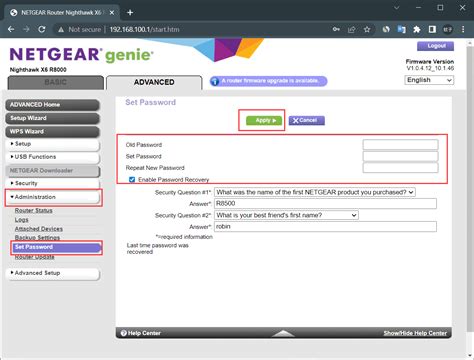Click the firmware upgrade info icon

215,81
